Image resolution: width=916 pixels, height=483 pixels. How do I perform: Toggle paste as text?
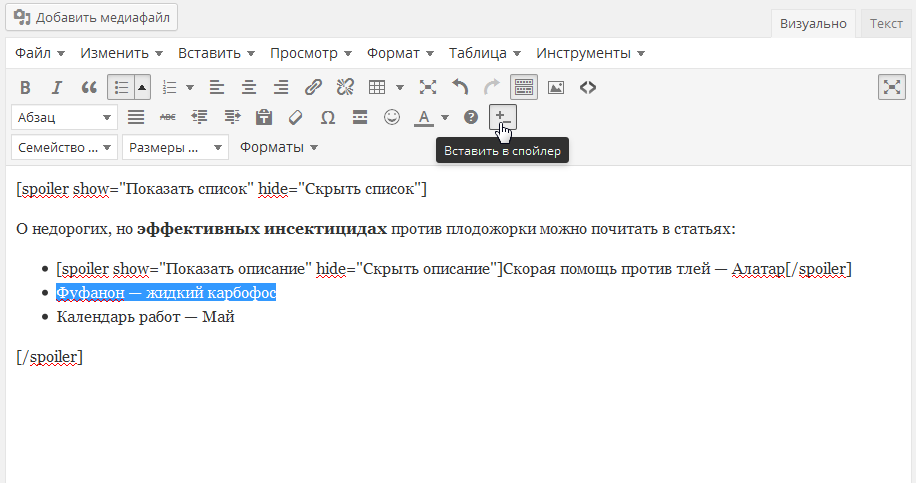[x=264, y=117]
